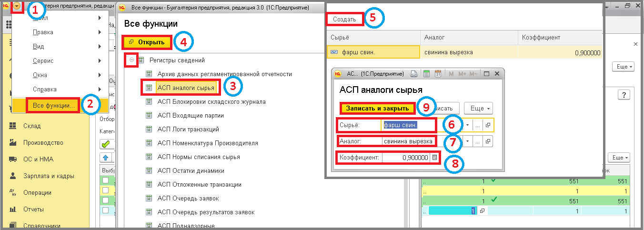This screenshot has width=644, height=230.
Task: Open the Аналог field dropdown arrow
Action: point(468,141)
